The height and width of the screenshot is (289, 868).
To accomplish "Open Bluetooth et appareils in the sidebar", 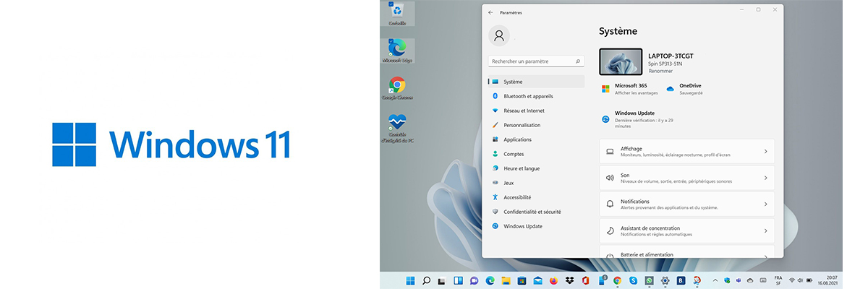I will pyautogui.click(x=536, y=96).
